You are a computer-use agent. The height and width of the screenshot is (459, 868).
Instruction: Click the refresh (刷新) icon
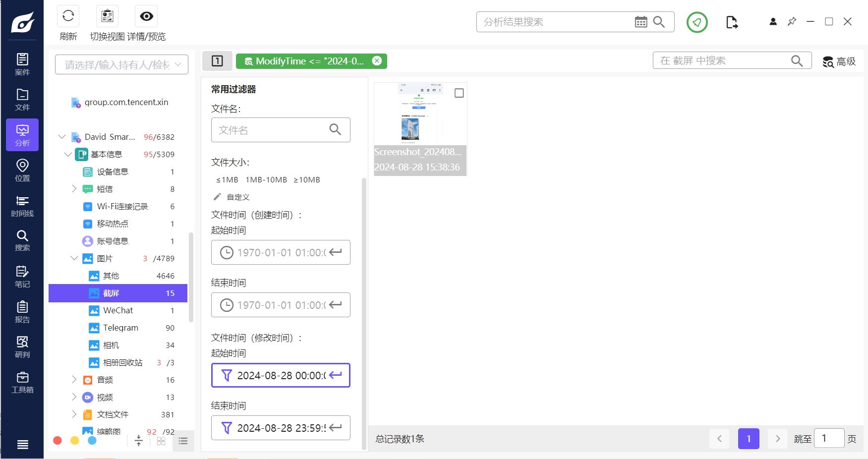(x=68, y=16)
